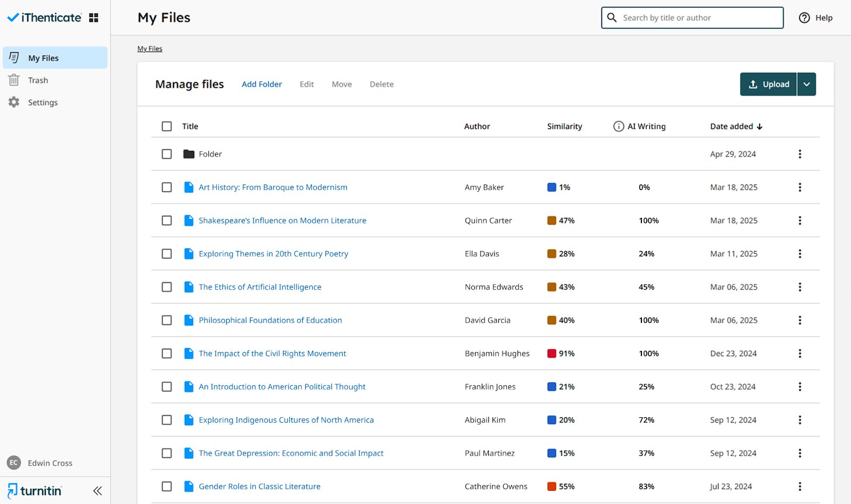Click the AI Writing info icon

point(619,126)
